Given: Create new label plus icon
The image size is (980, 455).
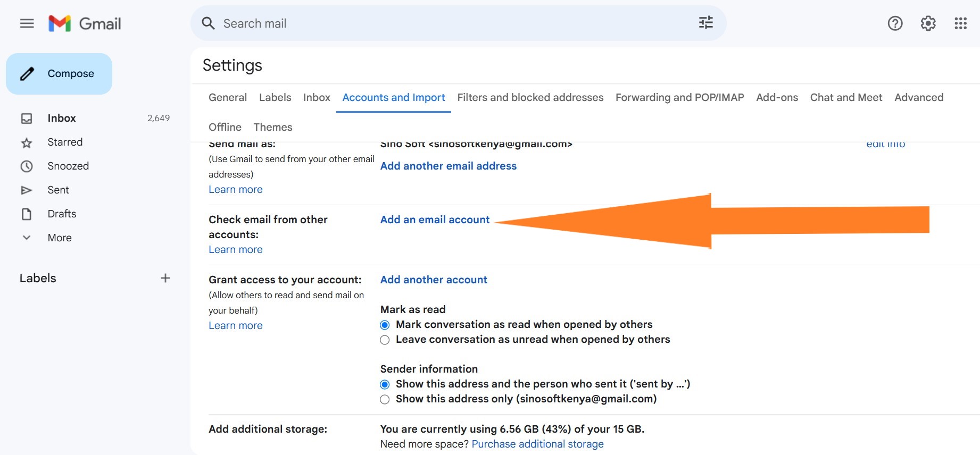Looking at the screenshot, I should coord(165,278).
